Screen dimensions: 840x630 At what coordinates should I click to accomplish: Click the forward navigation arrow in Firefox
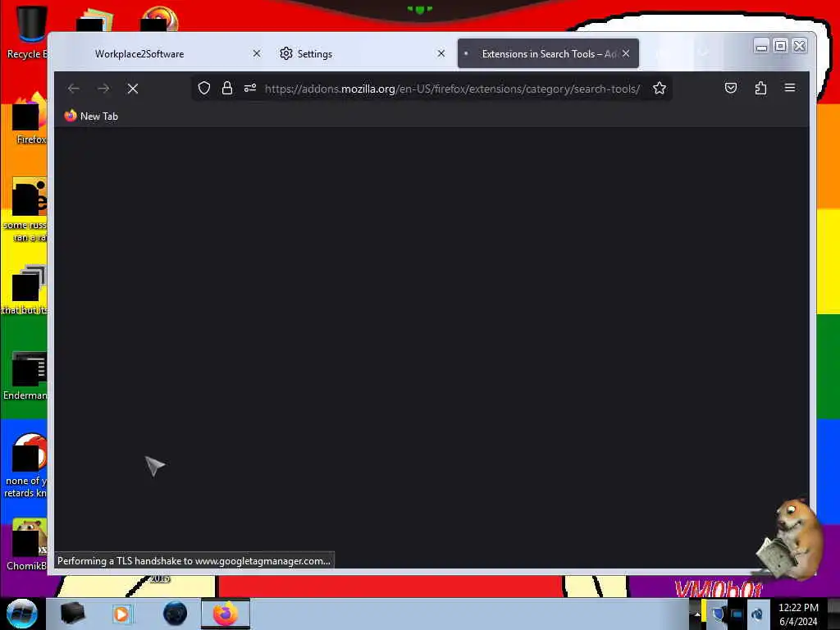pyautogui.click(x=103, y=89)
